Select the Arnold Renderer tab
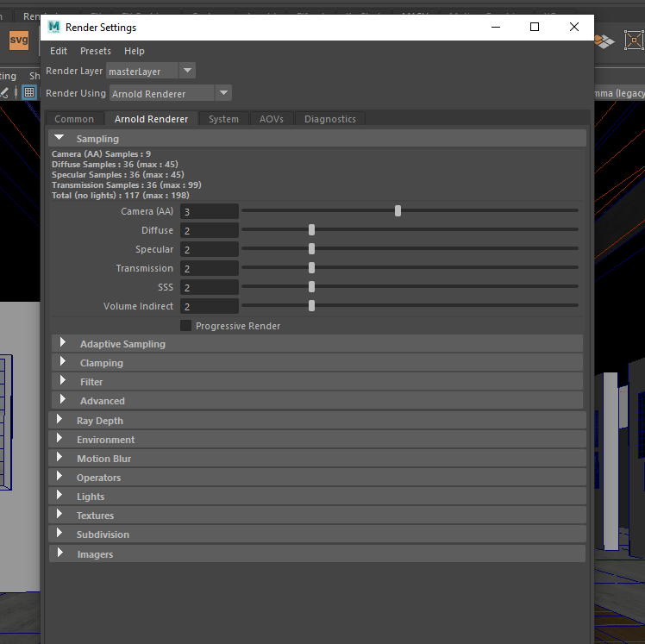The height and width of the screenshot is (644, 645). tap(151, 119)
